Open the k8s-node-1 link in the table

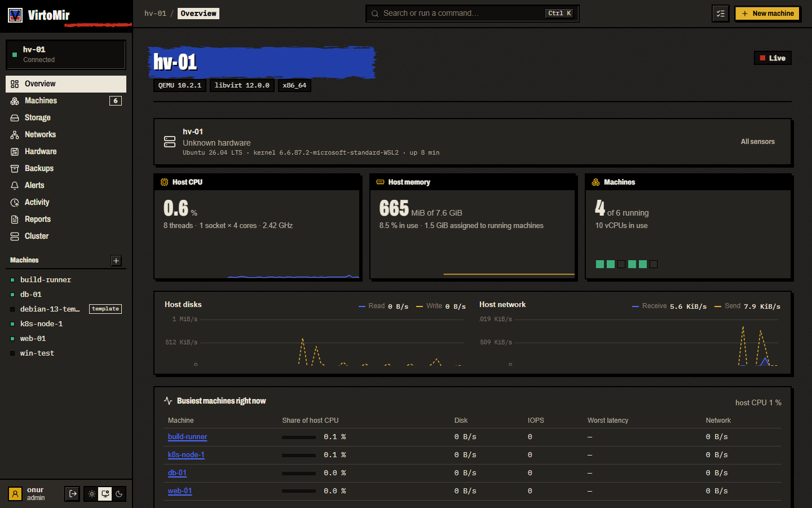click(x=186, y=455)
